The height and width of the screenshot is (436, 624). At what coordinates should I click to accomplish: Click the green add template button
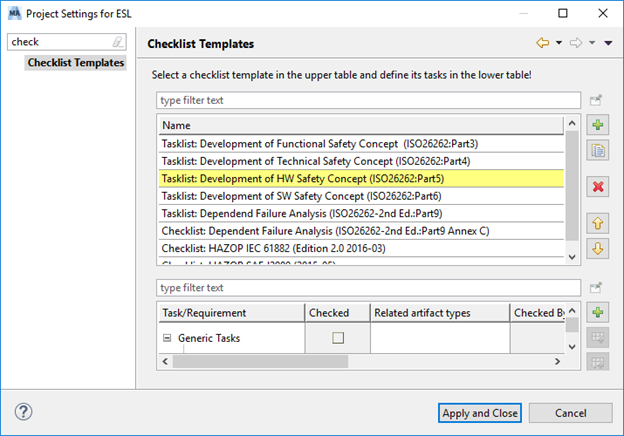click(x=598, y=126)
